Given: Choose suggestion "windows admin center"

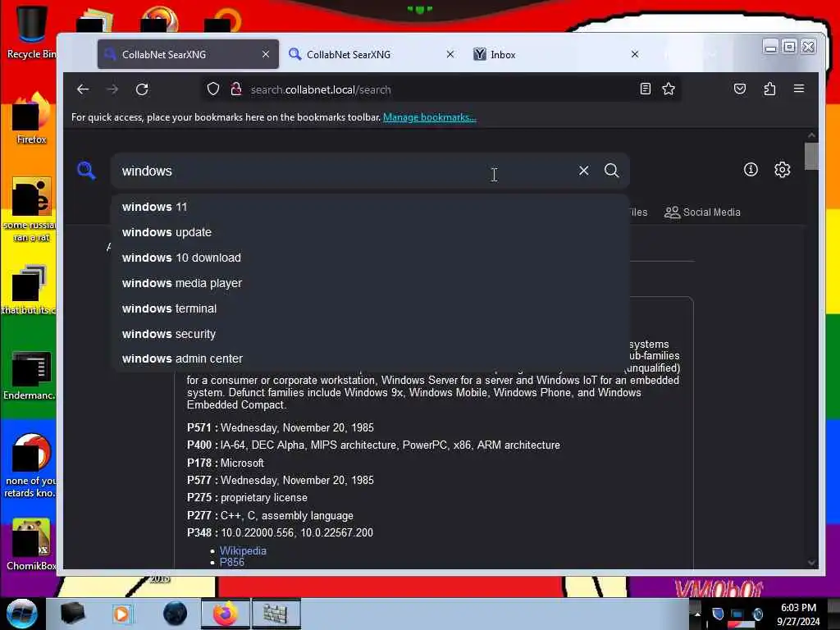Looking at the screenshot, I should 370,358.
